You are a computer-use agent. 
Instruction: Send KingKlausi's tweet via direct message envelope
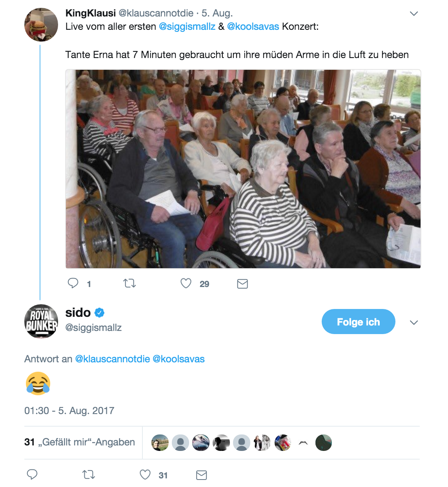click(x=242, y=284)
